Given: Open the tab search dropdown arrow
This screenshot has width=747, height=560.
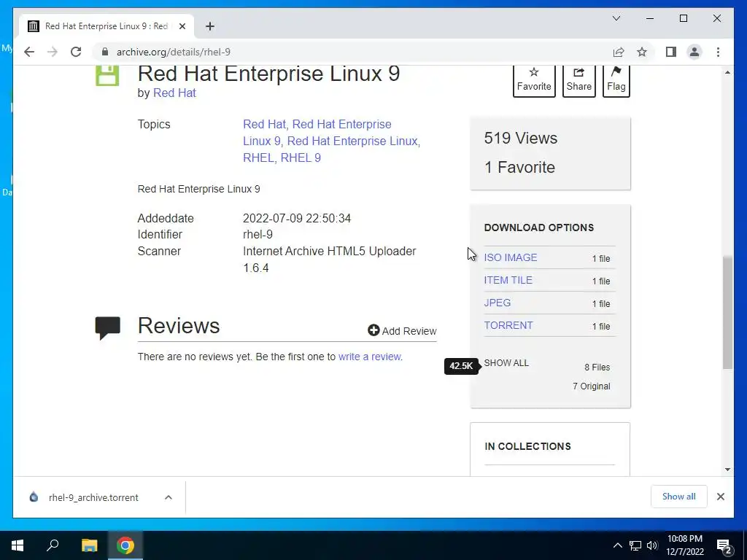Looking at the screenshot, I should click(x=616, y=18).
